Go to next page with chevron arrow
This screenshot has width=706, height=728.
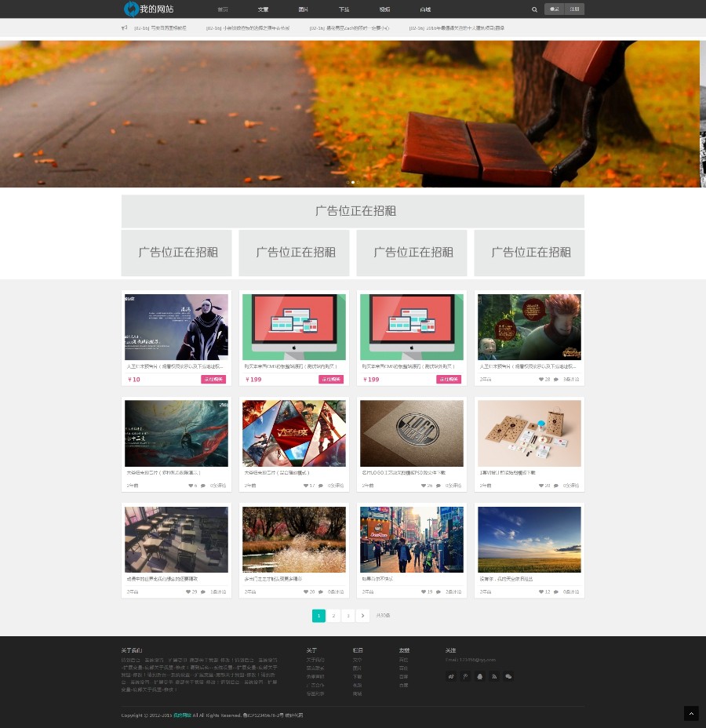(x=363, y=616)
